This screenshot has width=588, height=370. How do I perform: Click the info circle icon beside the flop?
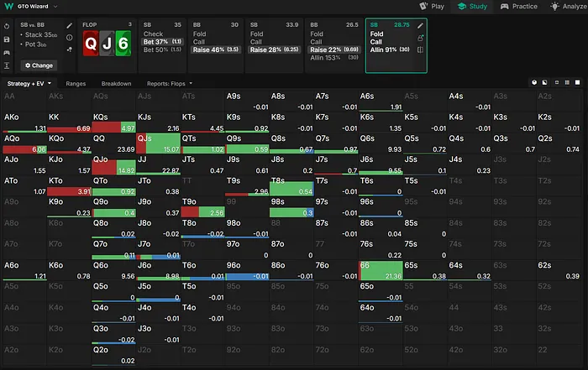(x=70, y=39)
